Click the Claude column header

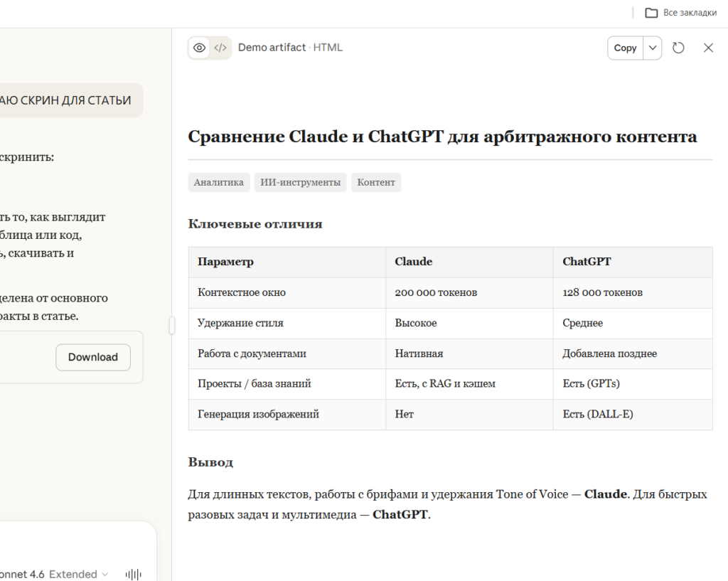469,262
